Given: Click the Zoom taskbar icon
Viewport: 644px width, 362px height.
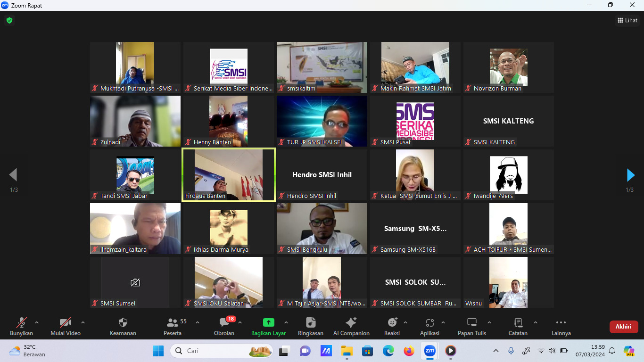Looking at the screenshot, I should [x=430, y=351].
